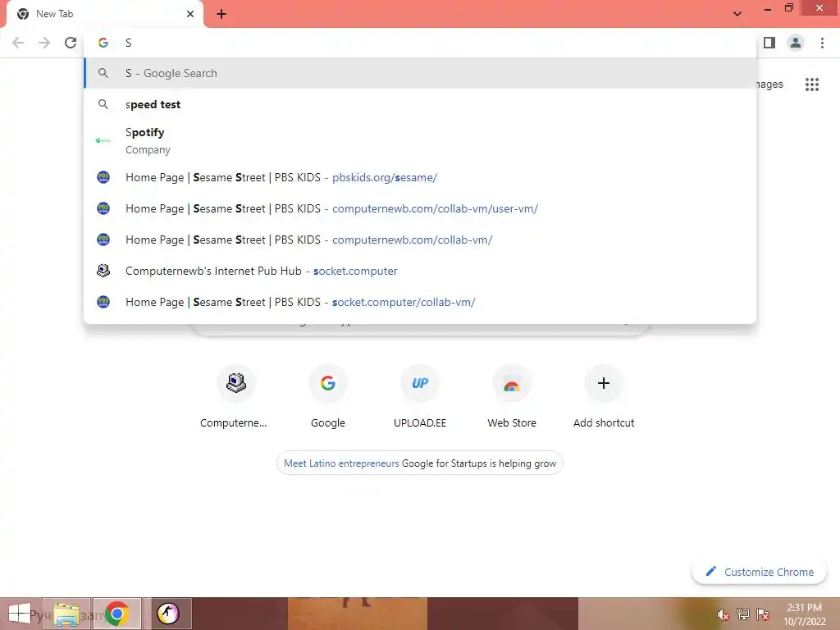The width and height of the screenshot is (840, 630).
Task: Open the computernewb.com/collab-vm/ suggestion ending in collab-vm/
Action: click(420, 240)
